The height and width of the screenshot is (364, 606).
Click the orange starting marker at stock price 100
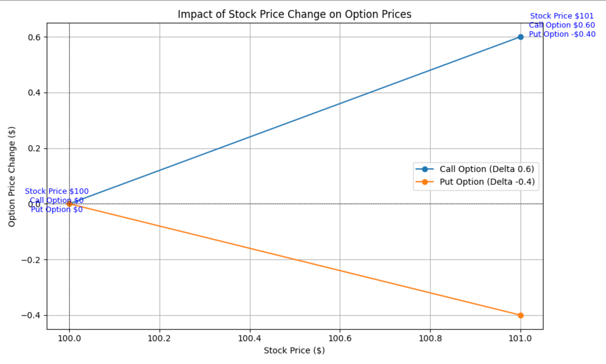coord(69,204)
